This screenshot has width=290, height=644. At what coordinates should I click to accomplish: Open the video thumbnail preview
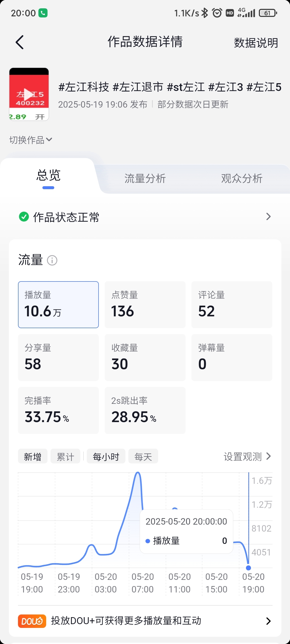click(29, 94)
